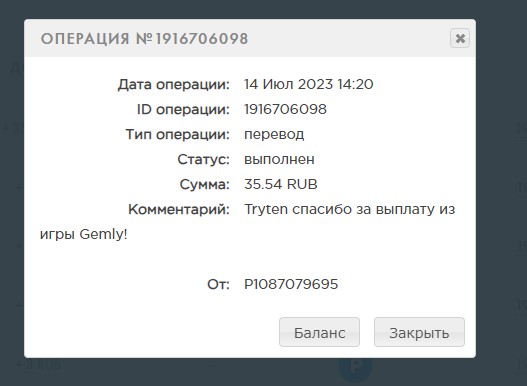Screen dimensions: 527x386
Task: Click the amount 35.54 RUB
Action: point(281,184)
